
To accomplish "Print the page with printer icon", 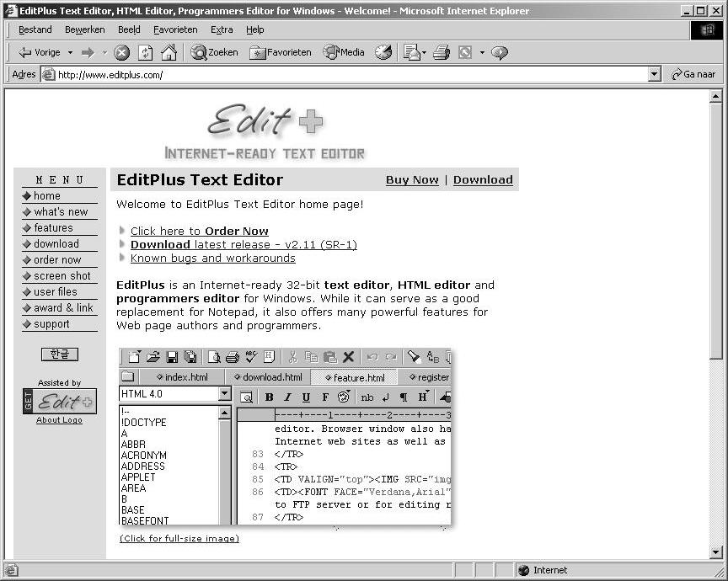I will point(442,52).
